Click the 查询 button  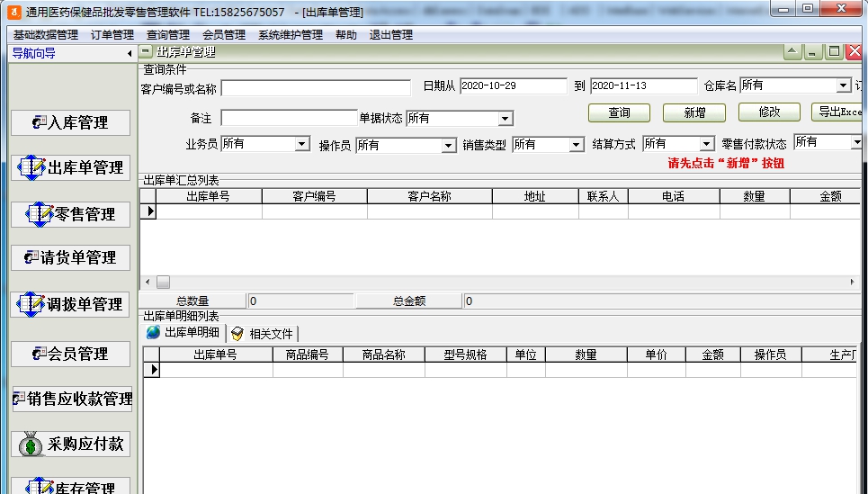619,112
